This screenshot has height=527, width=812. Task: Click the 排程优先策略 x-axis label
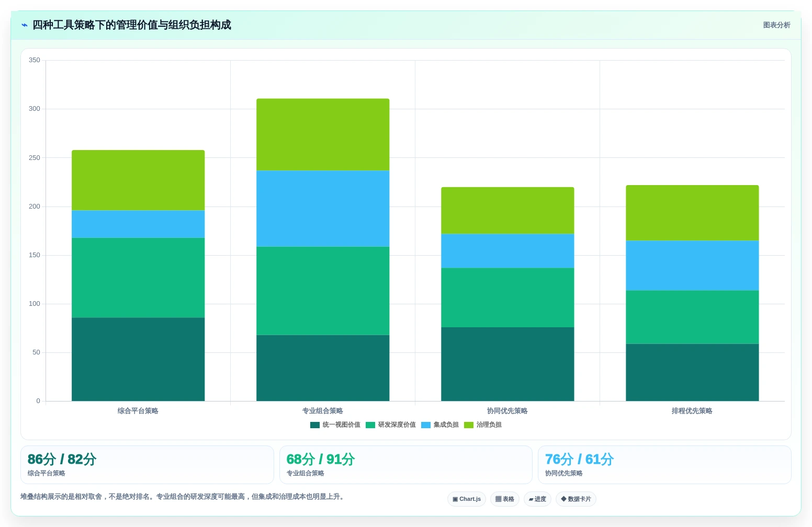tap(692, 411)
